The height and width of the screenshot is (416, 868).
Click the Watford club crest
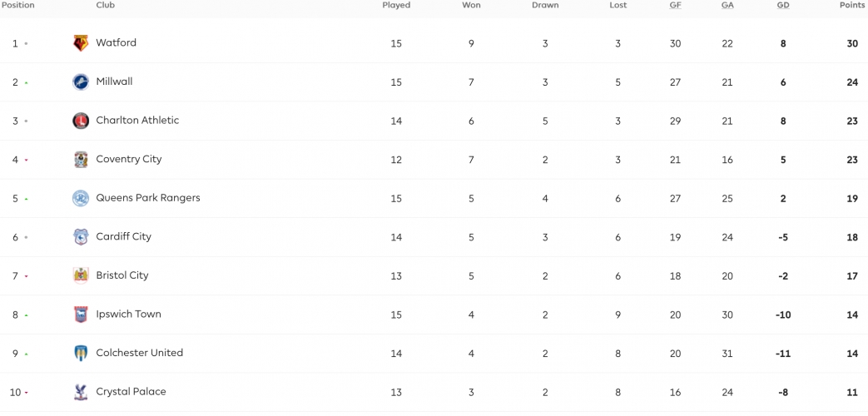81,43
